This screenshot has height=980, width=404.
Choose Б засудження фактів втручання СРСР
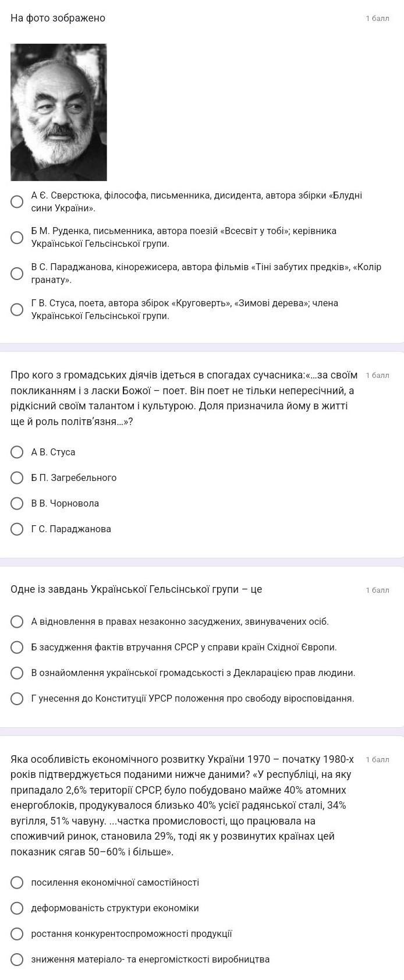[17, 647]
